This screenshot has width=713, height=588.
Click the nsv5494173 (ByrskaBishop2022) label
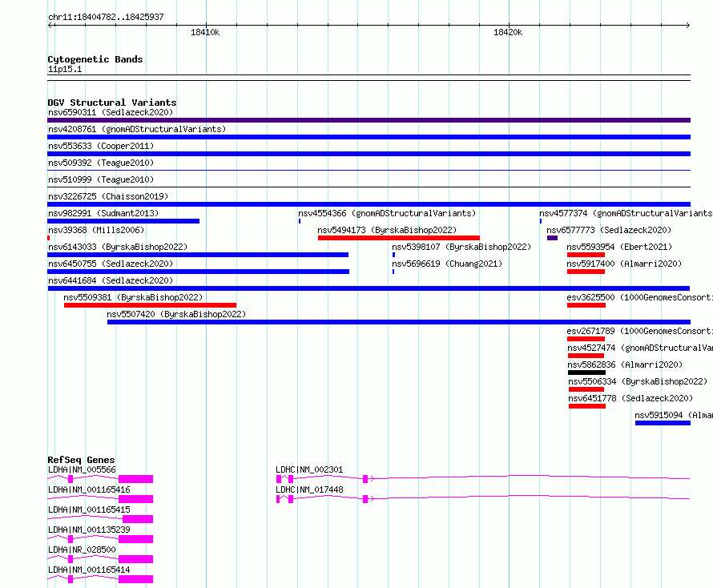coord(387,230)
